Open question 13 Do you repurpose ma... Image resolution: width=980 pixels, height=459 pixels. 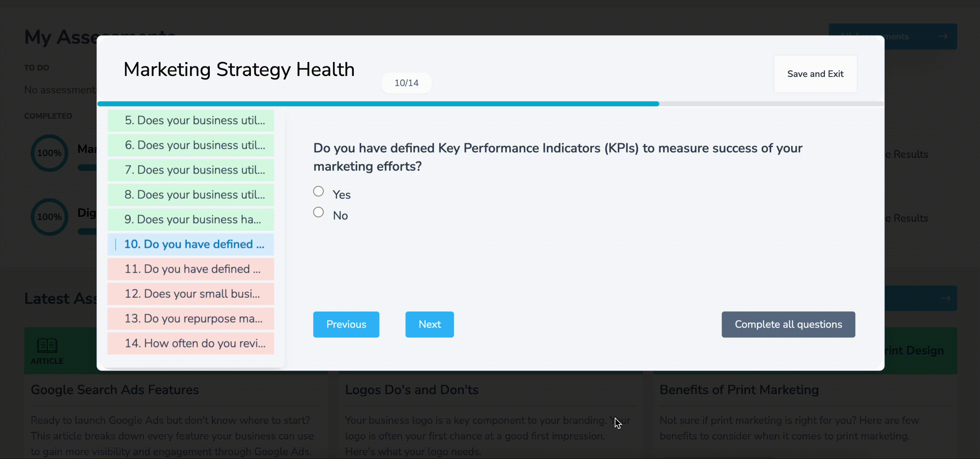coord(191,318)
